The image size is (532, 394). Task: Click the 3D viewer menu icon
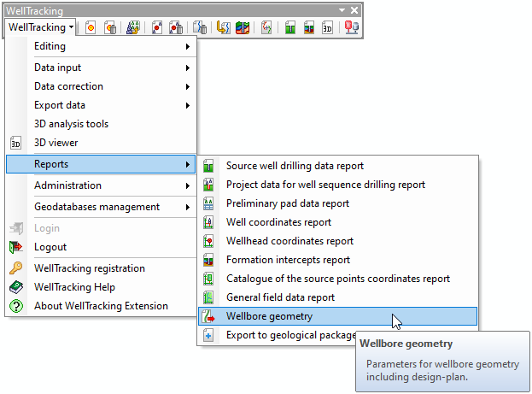[15, 143]
